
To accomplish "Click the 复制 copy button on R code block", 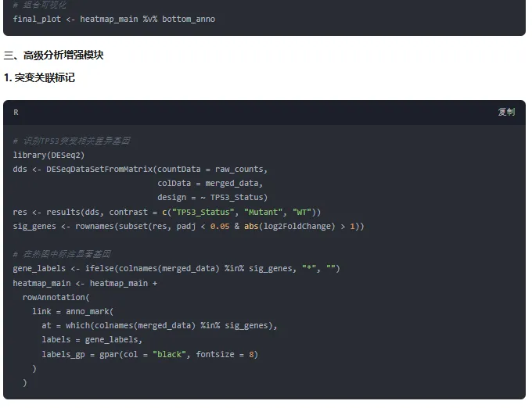I will (x=505, y=113).
